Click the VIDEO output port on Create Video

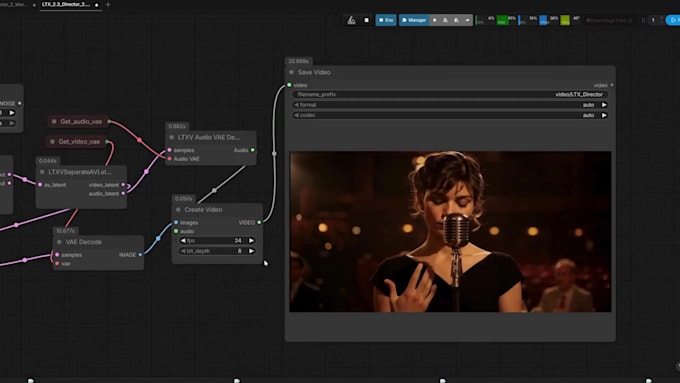(x=259, y=223)
